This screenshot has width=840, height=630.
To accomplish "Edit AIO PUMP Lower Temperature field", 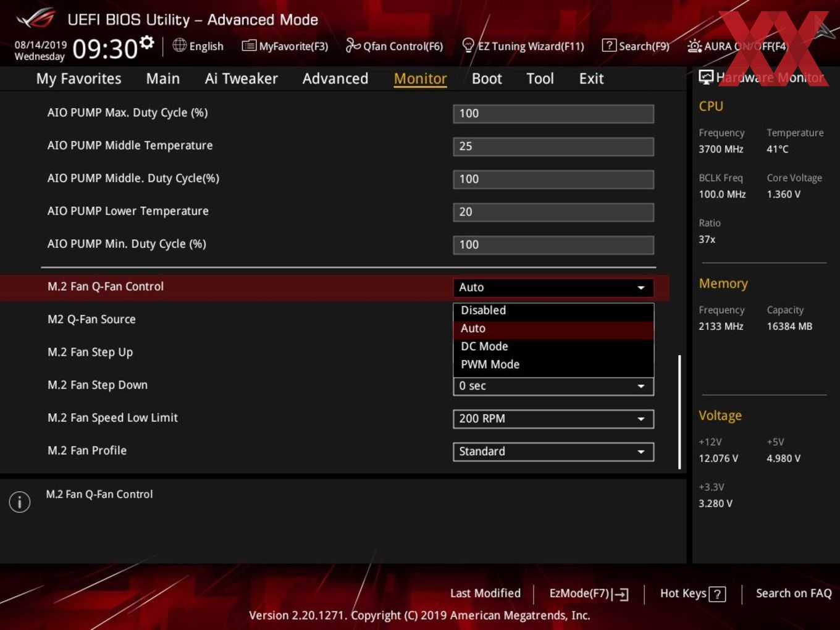I will coord(553,212).
